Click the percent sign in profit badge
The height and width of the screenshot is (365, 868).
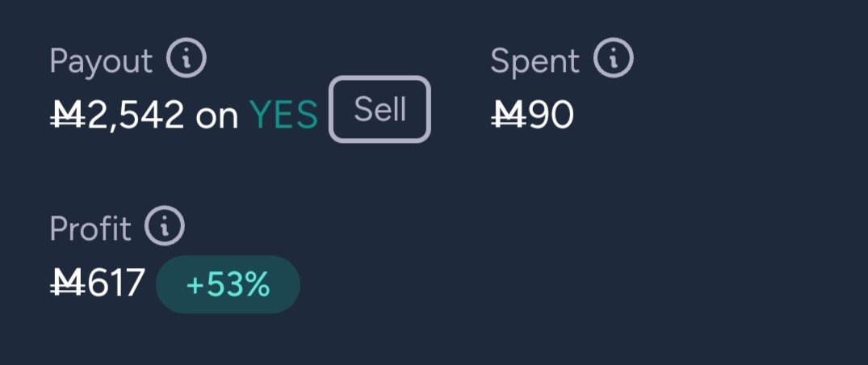256,285
